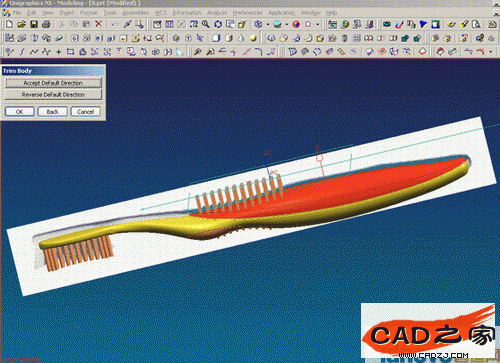
Task: Click the red X Delete icon
Action: coord(99,24)
